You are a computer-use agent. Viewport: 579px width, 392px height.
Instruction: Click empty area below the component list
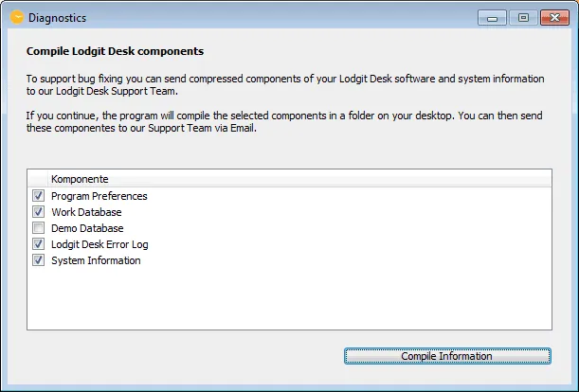click(290, 299)
